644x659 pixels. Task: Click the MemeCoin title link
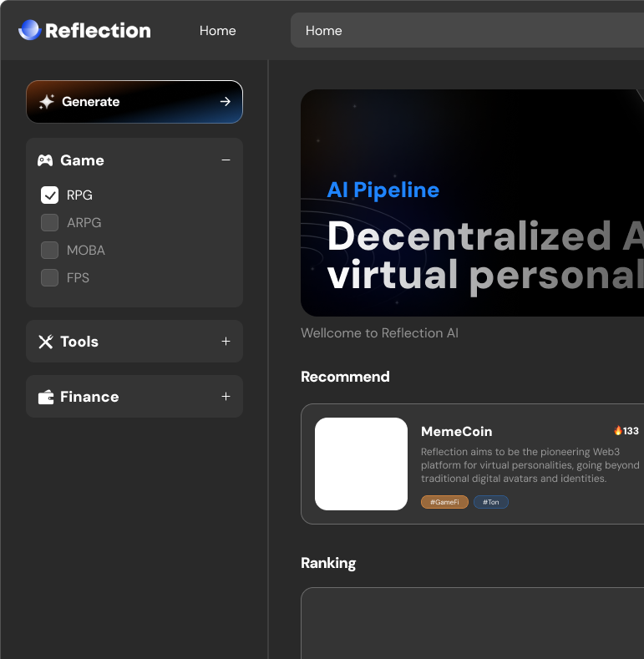point(457,431)
